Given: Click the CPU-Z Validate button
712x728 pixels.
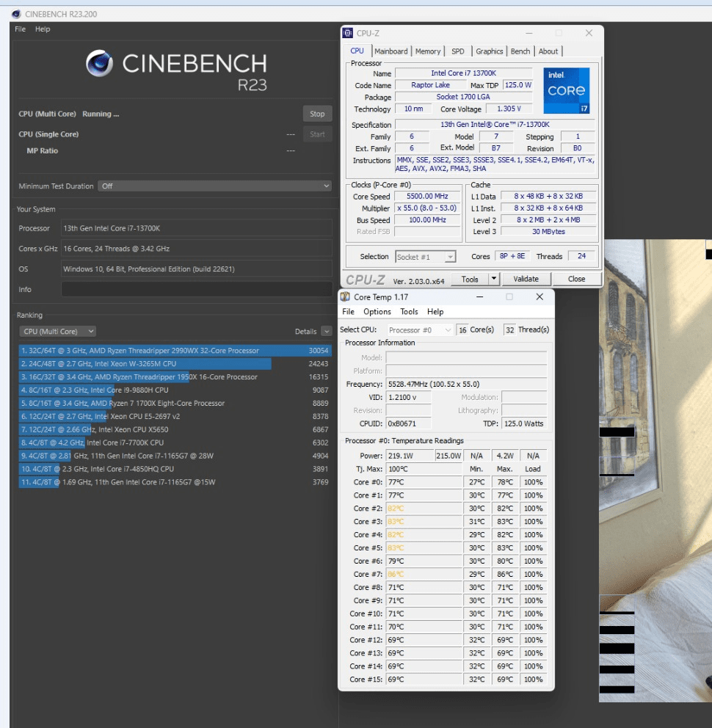Looking at the screenshot, I should coord(526,279).
